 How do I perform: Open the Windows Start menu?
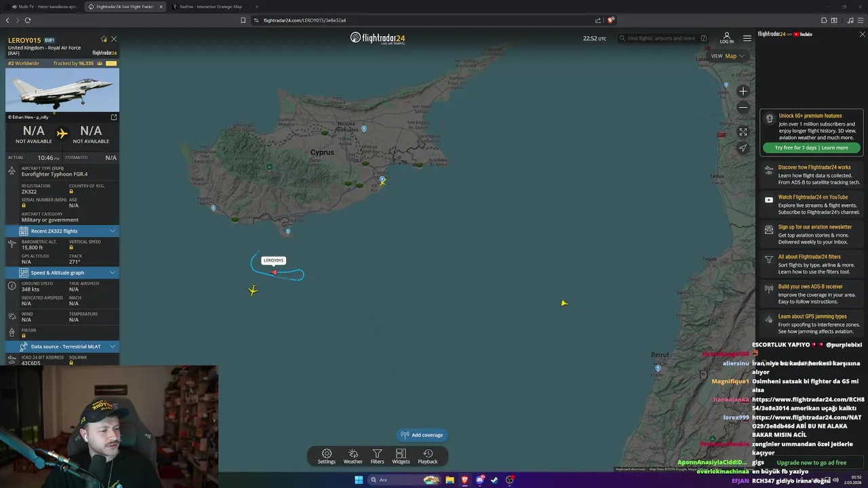pos(359,480)
